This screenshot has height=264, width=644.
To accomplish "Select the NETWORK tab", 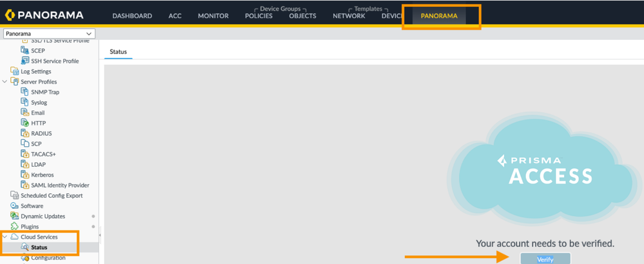I will [349, 16].
